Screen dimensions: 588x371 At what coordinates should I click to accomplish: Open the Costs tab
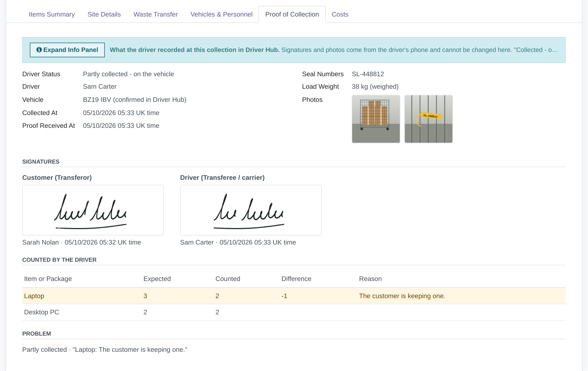(340, 15)
